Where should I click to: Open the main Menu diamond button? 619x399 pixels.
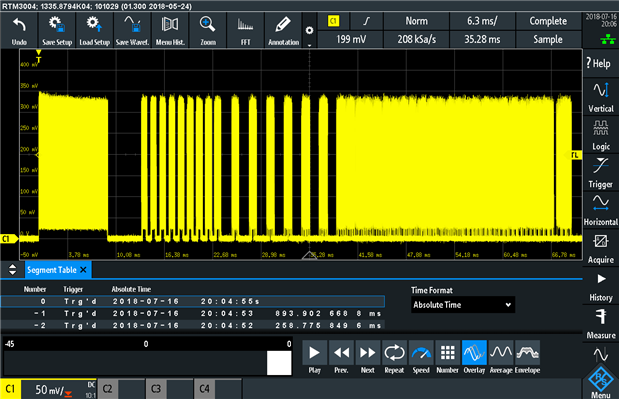[600, 381]
